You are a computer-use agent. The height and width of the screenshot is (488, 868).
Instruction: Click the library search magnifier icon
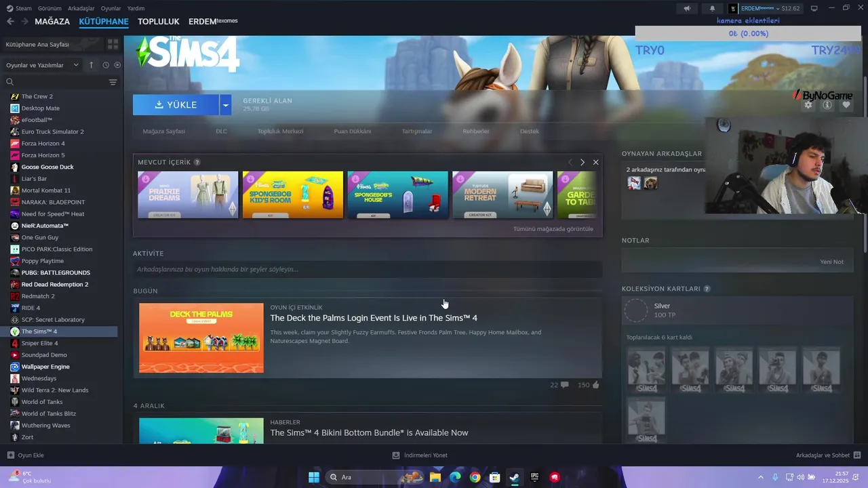coord(9,82)
